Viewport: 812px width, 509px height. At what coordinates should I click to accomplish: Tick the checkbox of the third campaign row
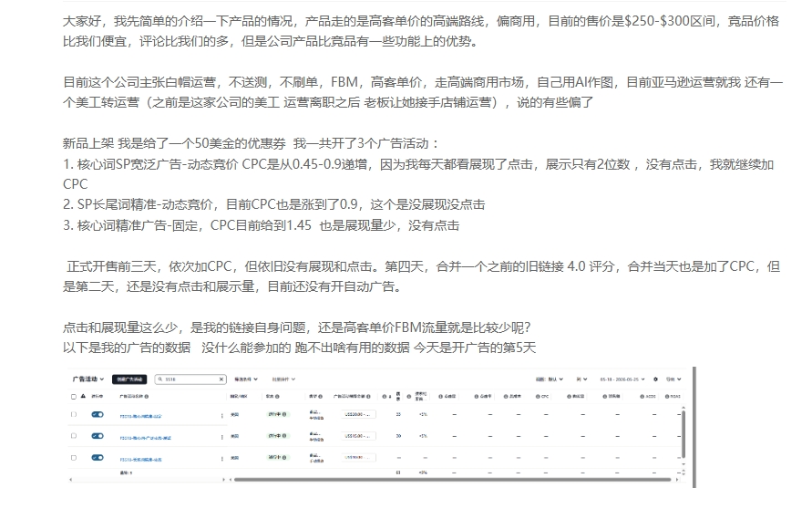click(74, 458)
